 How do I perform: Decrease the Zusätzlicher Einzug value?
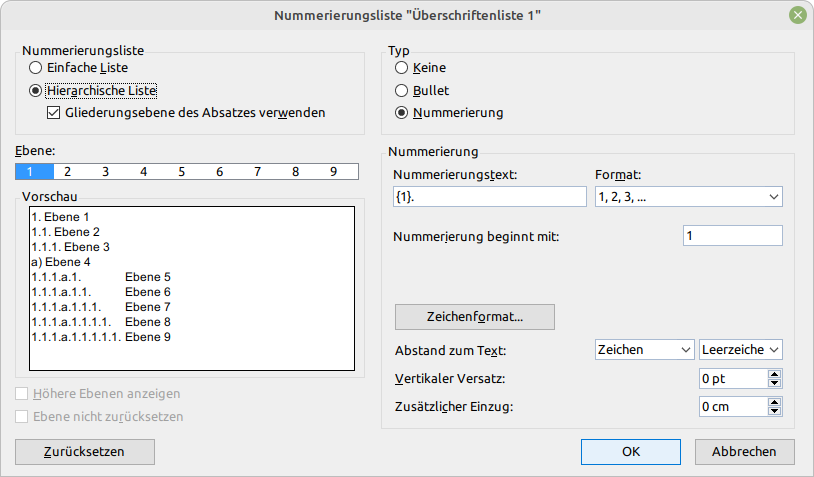click(774, 412)
